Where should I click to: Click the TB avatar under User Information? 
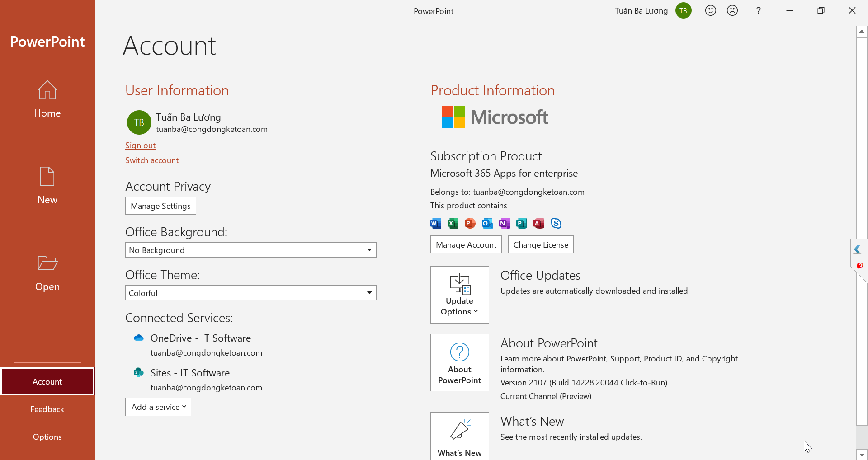[x=139, y=122]
